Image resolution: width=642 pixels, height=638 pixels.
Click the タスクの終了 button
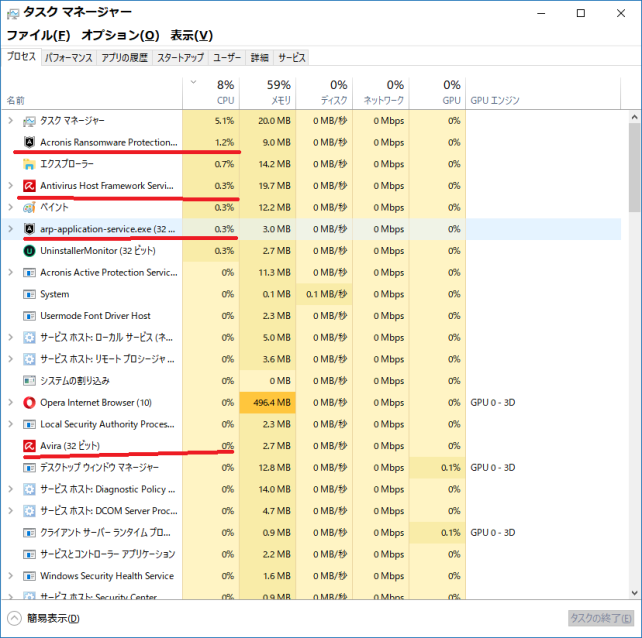pos(601,618)
